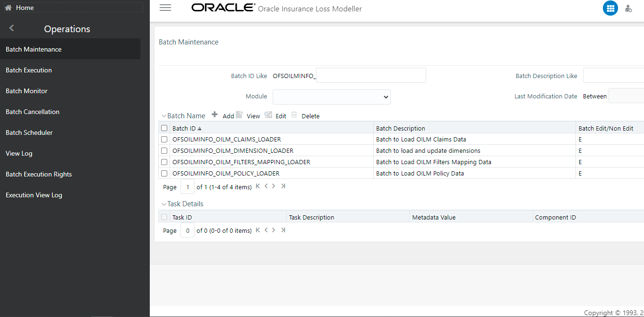Collapse the Batch Name section
This screenshot has width=644, height=317.
point(164,116)
